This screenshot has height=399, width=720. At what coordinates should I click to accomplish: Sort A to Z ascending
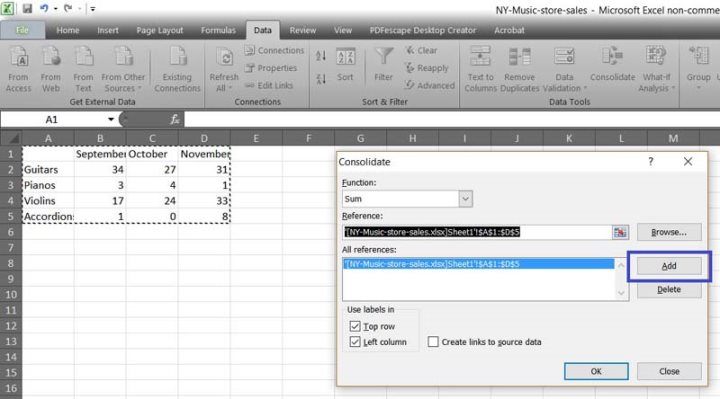point(321,56)
